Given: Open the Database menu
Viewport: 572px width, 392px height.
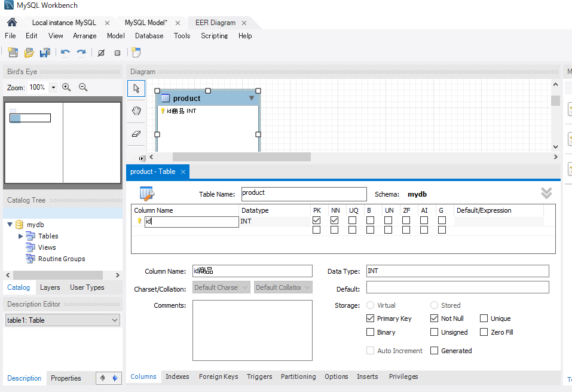Looking at the screenshot, I should pyautogui.click(x=149, y=36).
